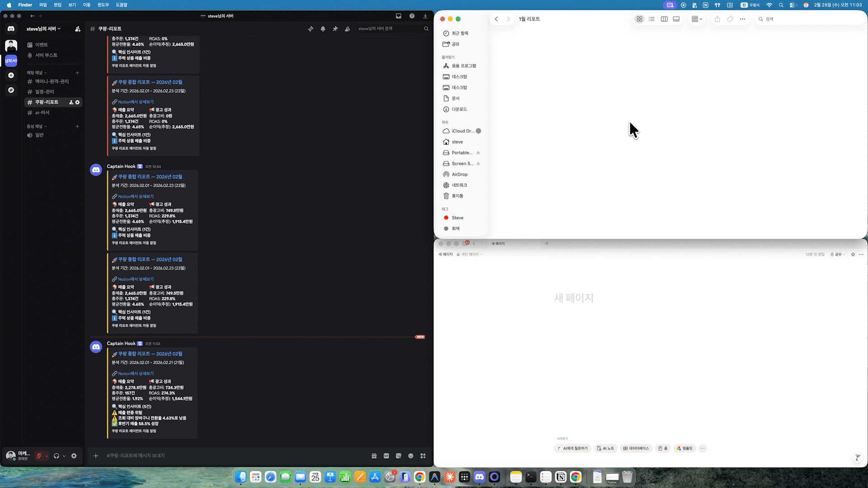Open emoji picker in Discord message bar
868x488 pixels.
pos(410,456)
